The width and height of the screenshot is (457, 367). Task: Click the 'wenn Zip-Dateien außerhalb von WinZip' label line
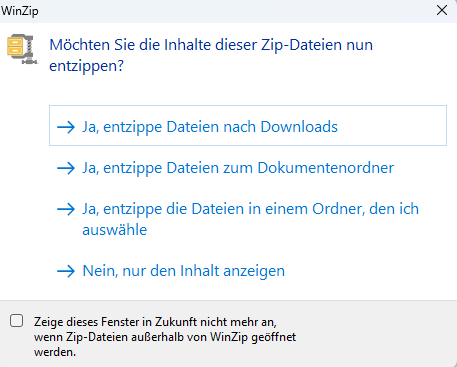tap(165, 337)
